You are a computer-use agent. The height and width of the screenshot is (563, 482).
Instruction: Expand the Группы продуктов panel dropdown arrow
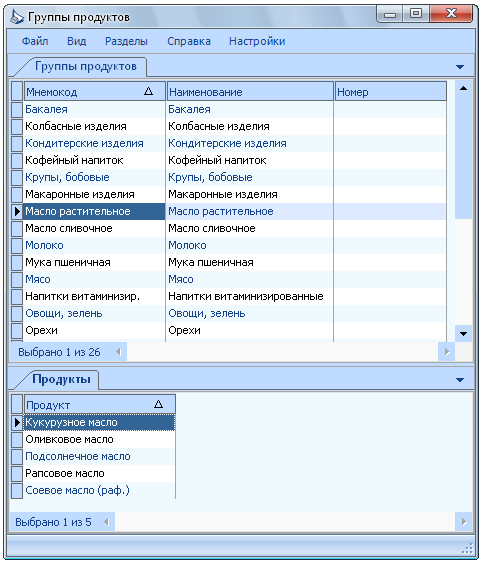460,67
